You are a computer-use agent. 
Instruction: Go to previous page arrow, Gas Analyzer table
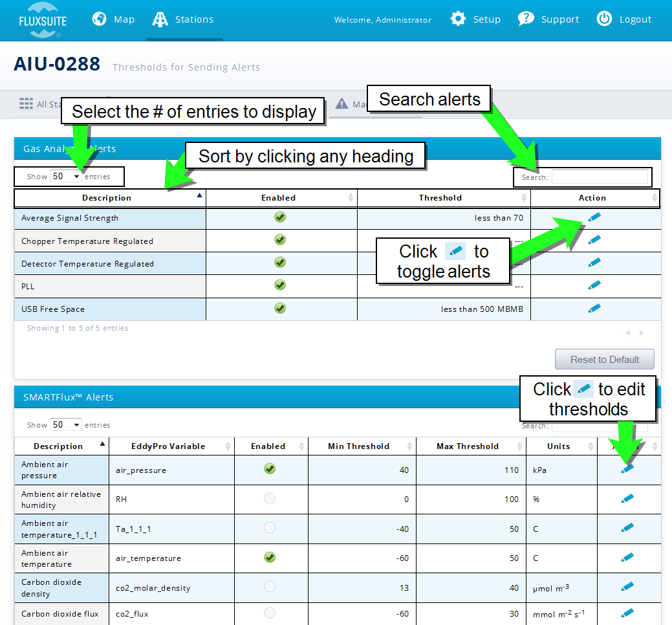pyautogui.click(x=628, y=333)
